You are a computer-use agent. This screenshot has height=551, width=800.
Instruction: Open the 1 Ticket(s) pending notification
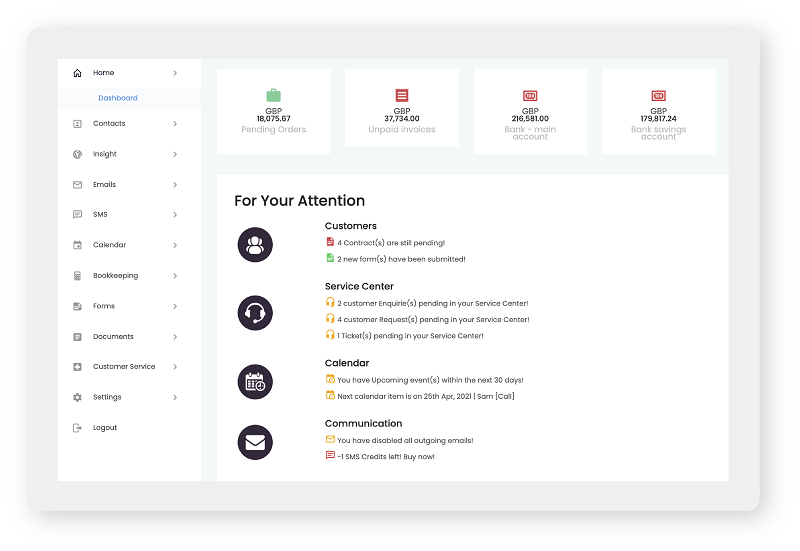point(410,336)
